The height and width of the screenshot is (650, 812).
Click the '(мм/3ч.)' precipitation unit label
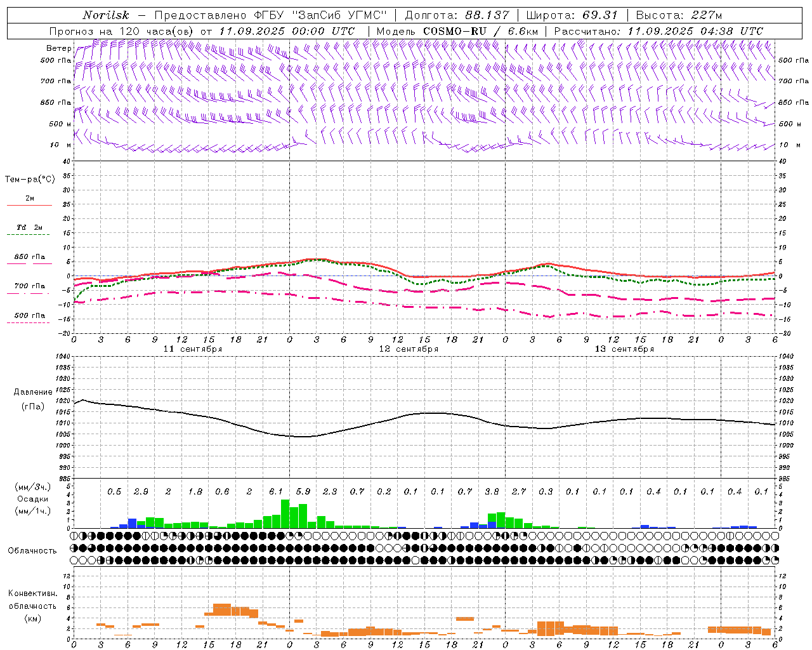tap(33, 487)
